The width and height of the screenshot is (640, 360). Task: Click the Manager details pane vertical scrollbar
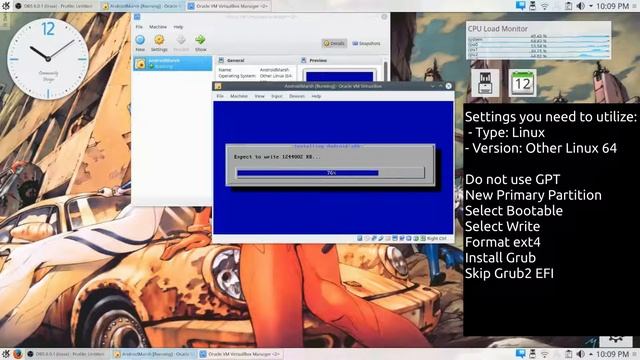pos(385,70)
